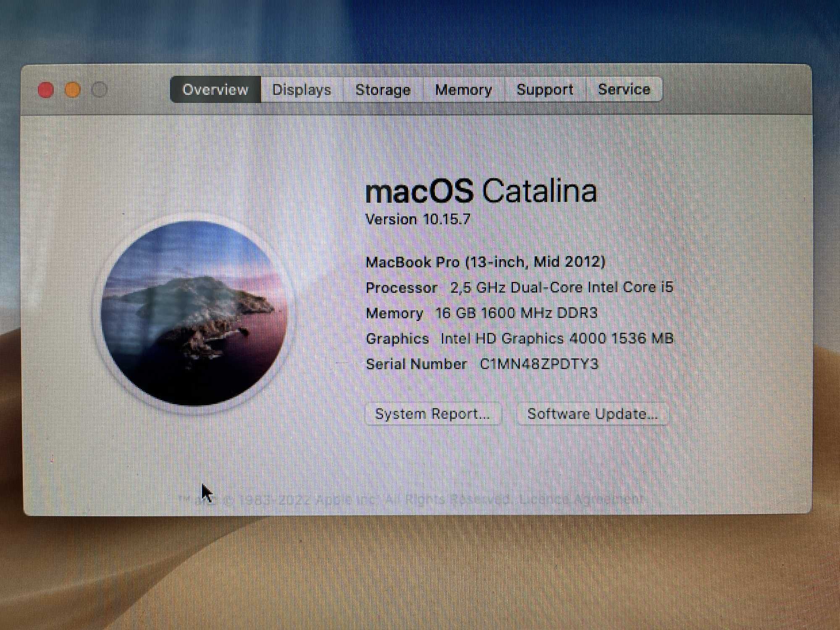Viewport: 840px width, 630px height.
Task: Minimize the window with yellow button
Action: 73,90
